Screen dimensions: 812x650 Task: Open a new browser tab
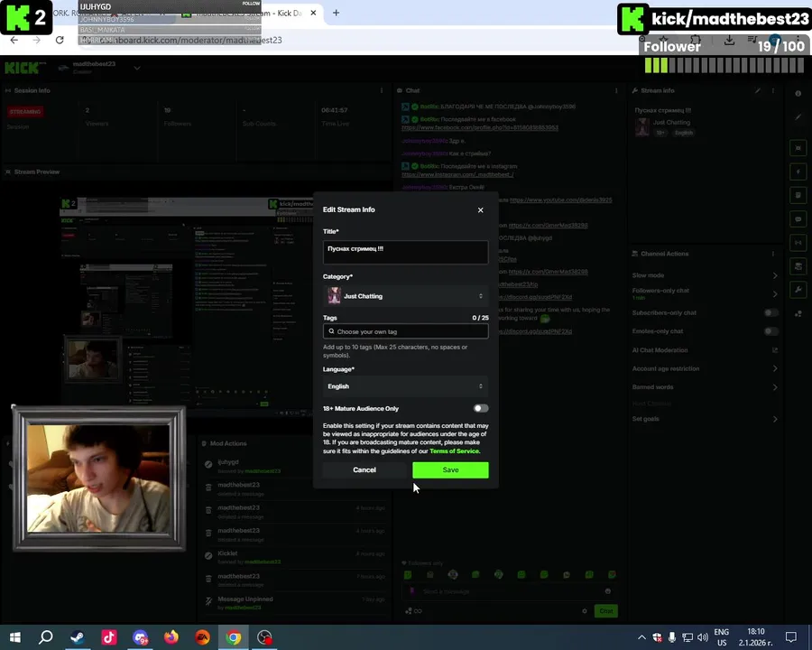pyautogui.click(x=337, y=13)
